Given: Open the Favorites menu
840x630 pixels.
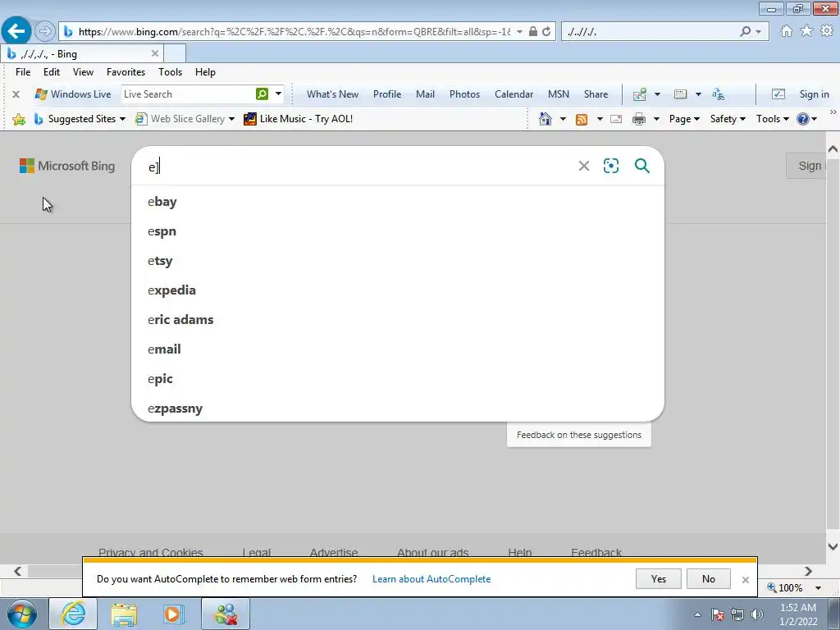Looking at the screenshot, I should 126,72.
